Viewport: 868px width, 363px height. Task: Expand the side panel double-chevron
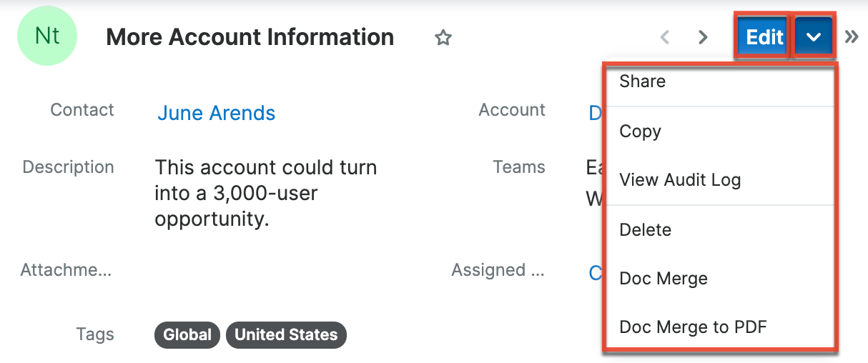tap(852, 36)
